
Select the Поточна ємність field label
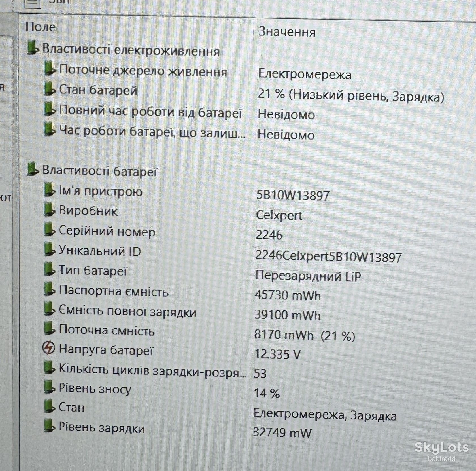point(107,331)
